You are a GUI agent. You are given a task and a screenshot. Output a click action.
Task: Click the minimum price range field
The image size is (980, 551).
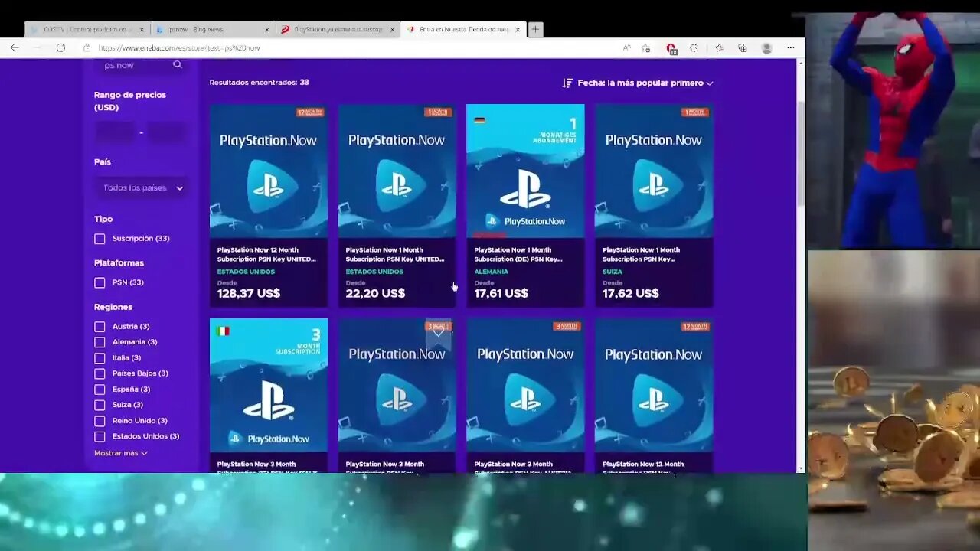point(115,132)
